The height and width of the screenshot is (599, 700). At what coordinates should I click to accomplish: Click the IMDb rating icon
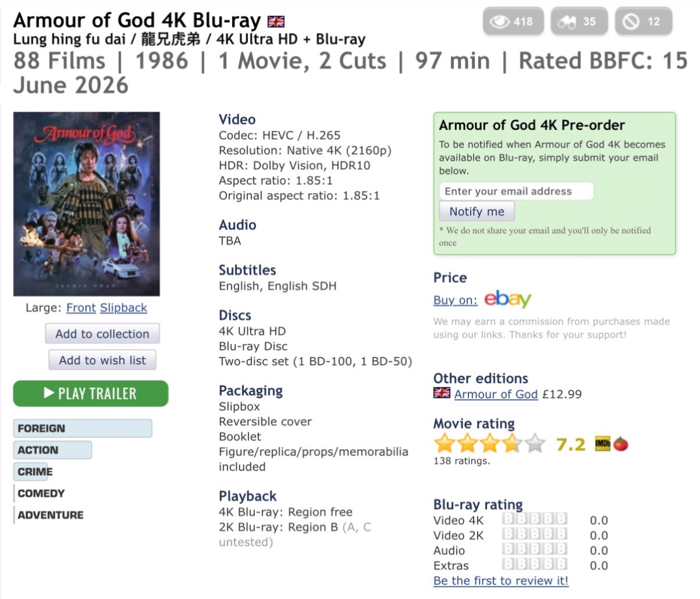603,444
